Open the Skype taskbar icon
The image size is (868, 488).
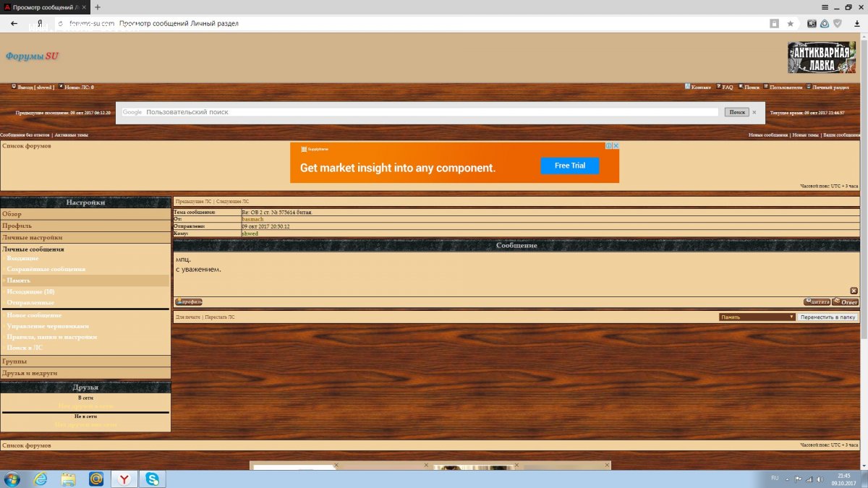coord(153,479)
